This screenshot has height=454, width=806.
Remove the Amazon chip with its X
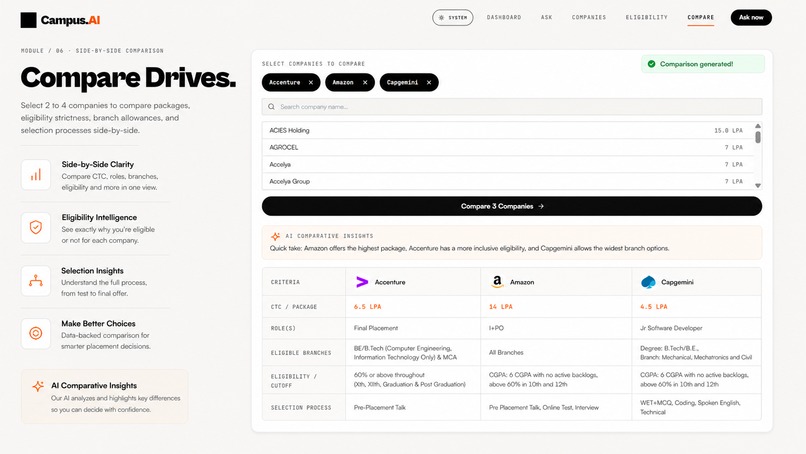coord(365,82)
